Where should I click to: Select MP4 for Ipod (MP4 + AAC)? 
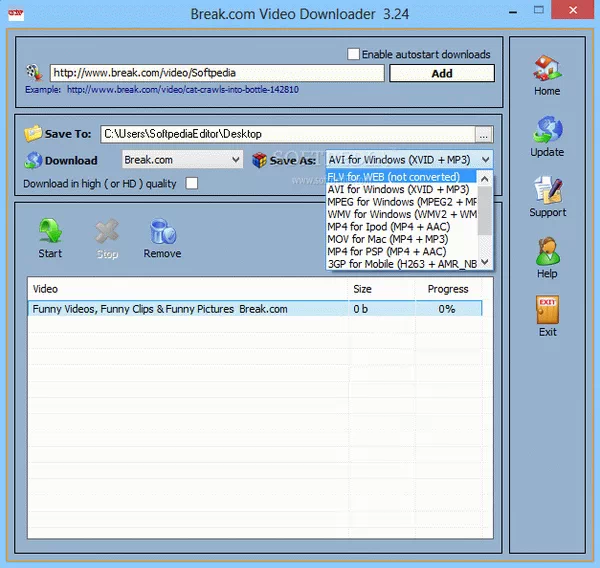[x=401, y=227]
